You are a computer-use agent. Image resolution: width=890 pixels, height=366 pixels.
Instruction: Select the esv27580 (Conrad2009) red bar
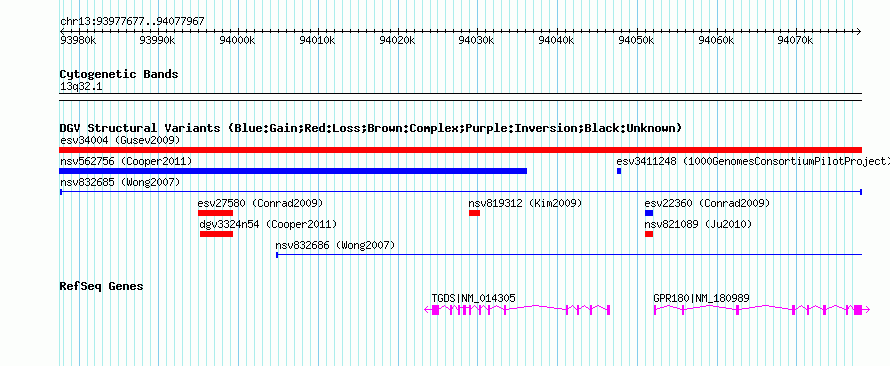(215, 213)
